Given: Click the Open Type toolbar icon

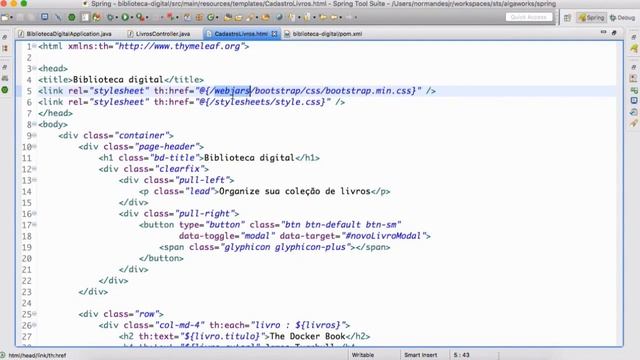Looking at the screenshot, I should click(x=228, y=17).
